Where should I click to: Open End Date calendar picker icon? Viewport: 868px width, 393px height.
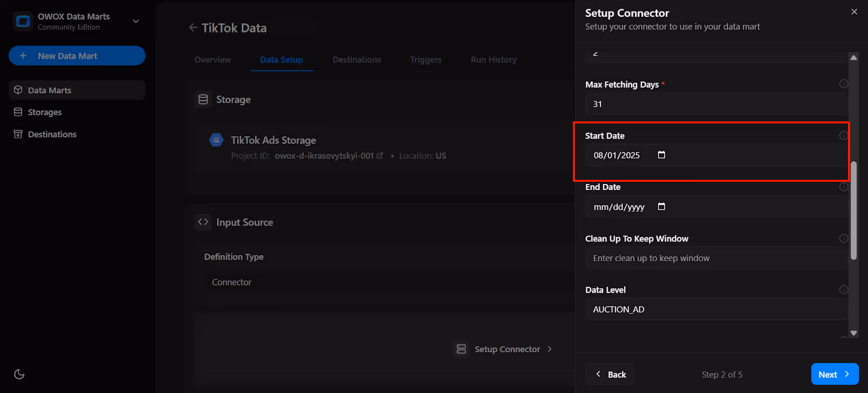coord(661,207)
